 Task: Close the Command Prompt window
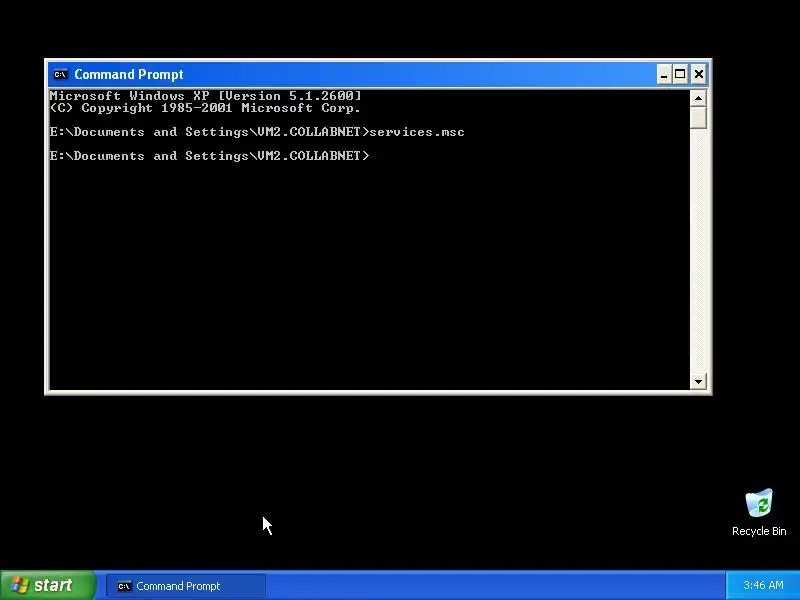tap(698, 74)
